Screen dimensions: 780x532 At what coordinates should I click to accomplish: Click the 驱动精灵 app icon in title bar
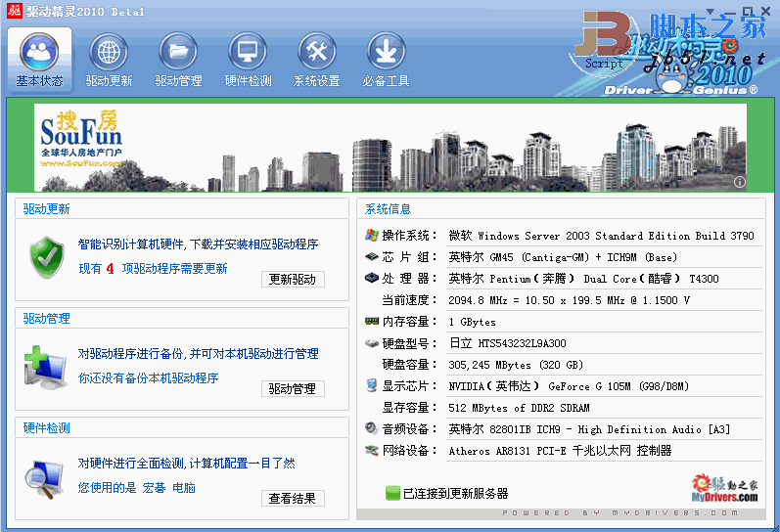coord(15,10)
